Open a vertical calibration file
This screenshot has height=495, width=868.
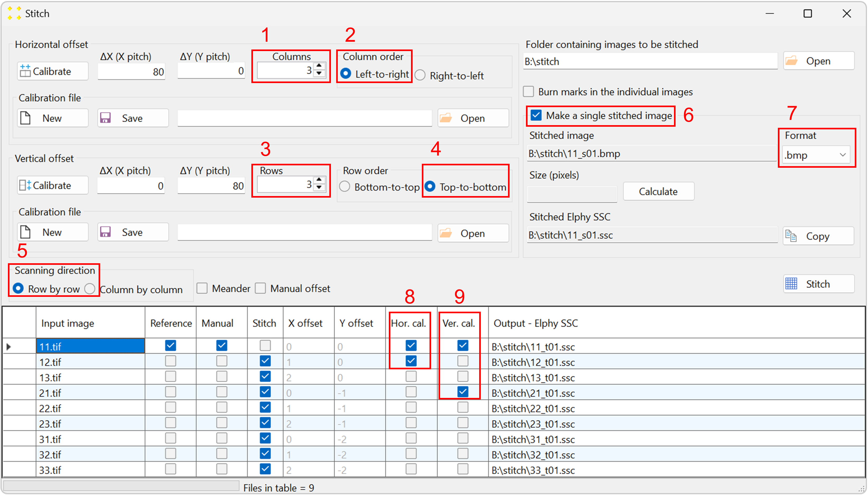(x=473, y=233)
